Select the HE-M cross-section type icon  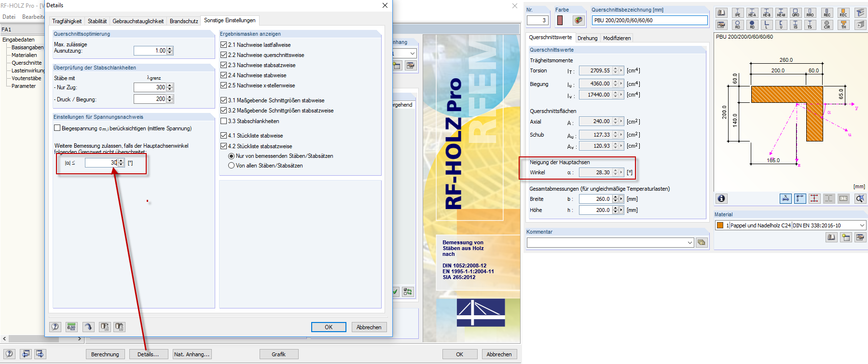click(781, 13)
